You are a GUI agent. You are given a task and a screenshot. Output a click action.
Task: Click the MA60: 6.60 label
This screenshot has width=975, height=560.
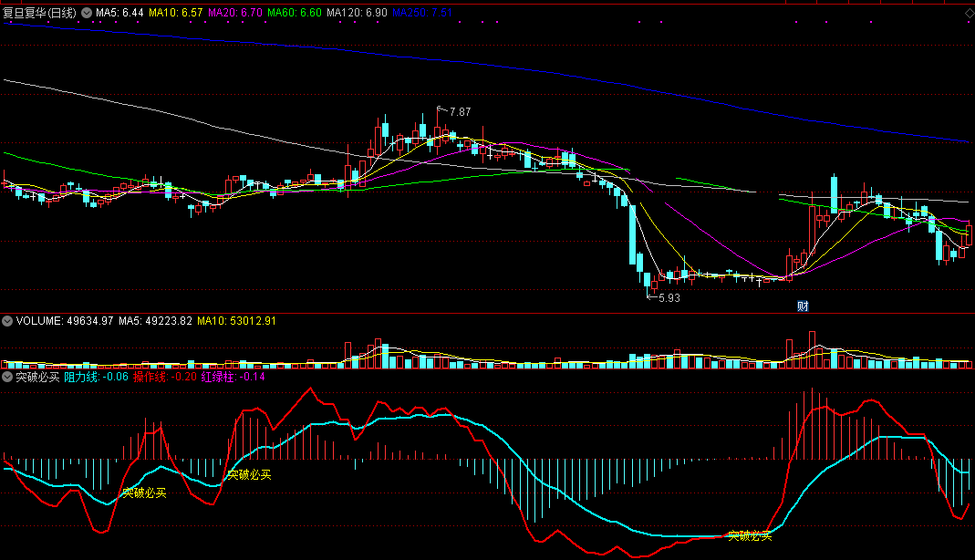295,13
